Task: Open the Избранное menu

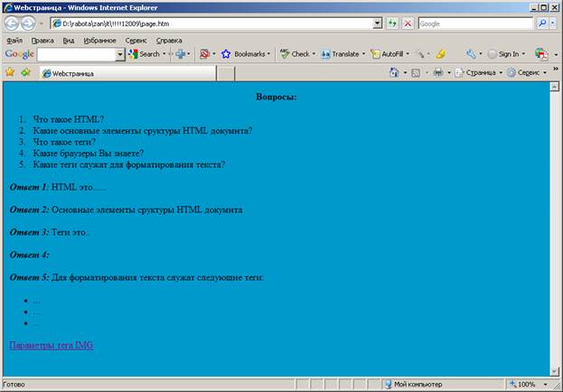Action: click(x=99, y=41)
